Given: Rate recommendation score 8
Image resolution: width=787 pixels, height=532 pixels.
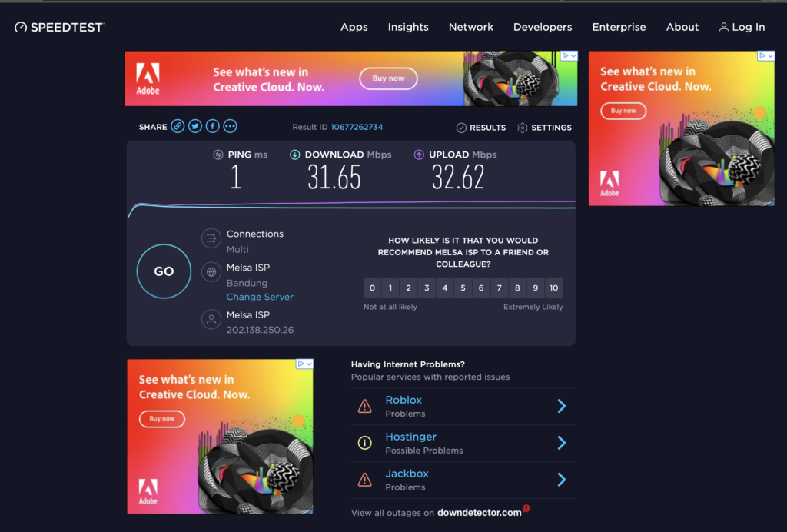Looking at the screenshot, I should pos(517,288).
